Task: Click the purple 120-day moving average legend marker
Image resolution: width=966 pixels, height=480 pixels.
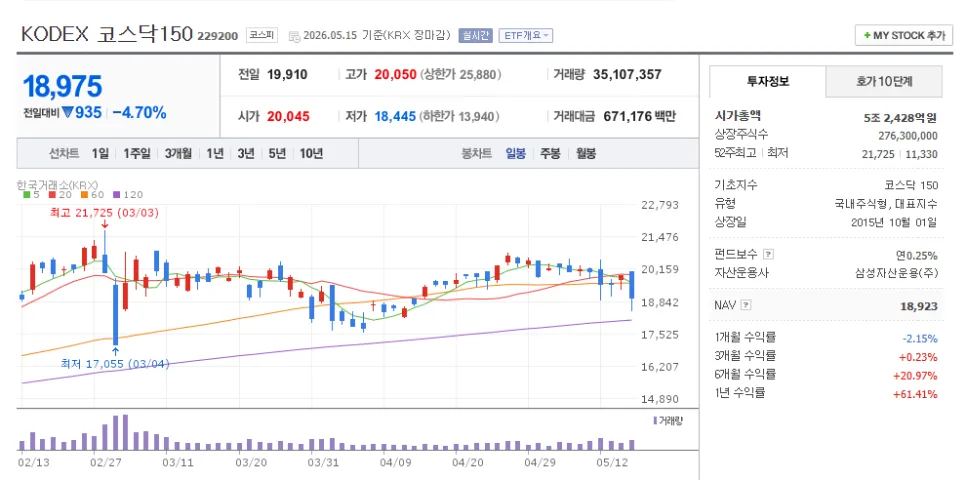Action: pos(116,195)
